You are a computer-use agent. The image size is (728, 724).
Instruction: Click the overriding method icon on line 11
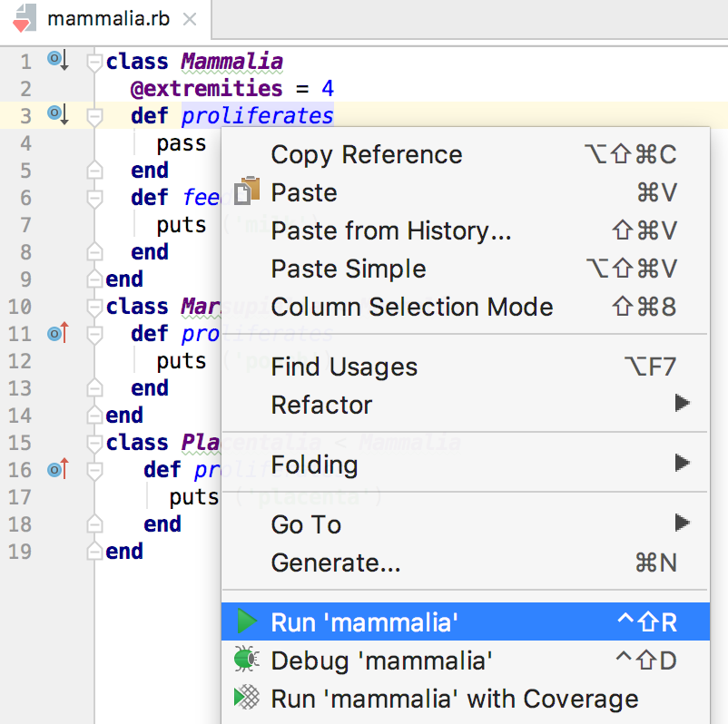point(57,333)
